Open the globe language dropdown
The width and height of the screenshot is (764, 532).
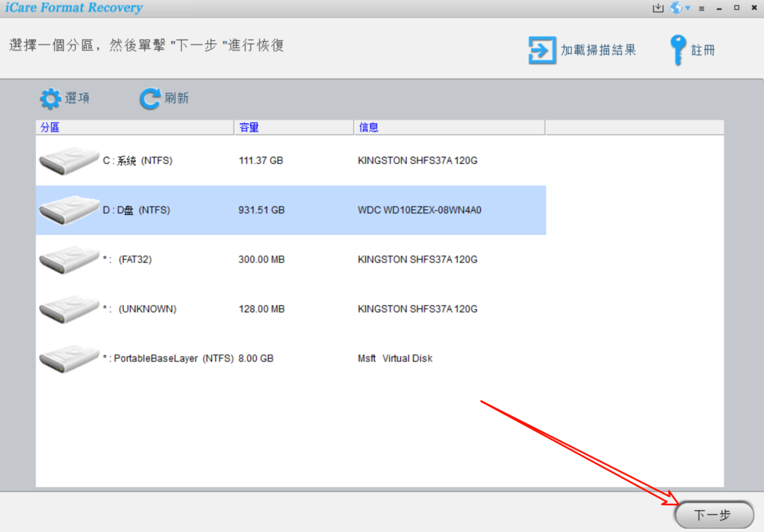click(x=681, y=8)
